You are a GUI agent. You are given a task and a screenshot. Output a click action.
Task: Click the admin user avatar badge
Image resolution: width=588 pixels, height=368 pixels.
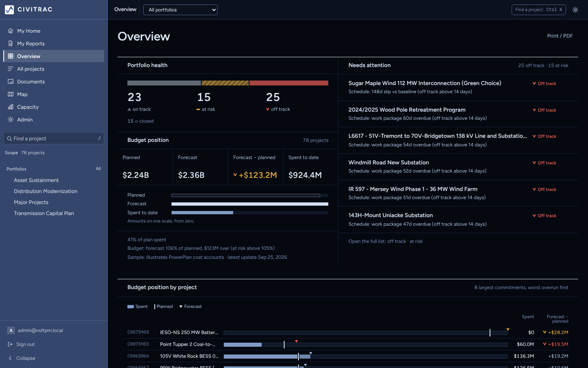pos(11,330)
